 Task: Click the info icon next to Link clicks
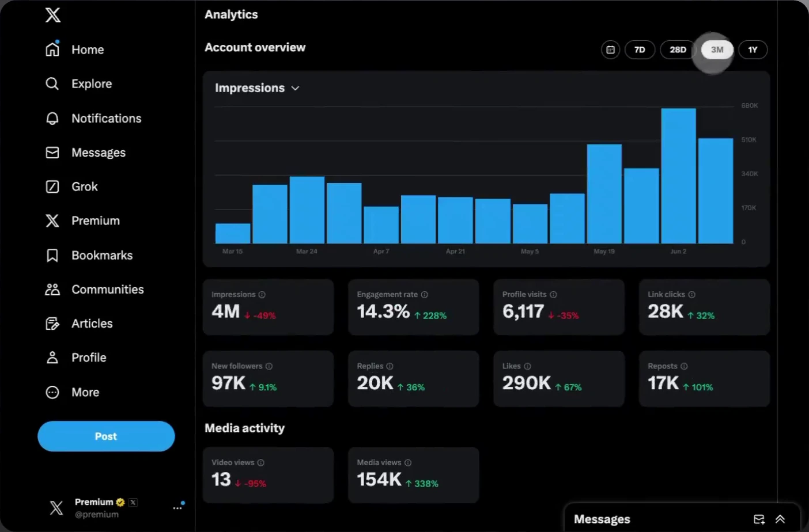(691, 295)
